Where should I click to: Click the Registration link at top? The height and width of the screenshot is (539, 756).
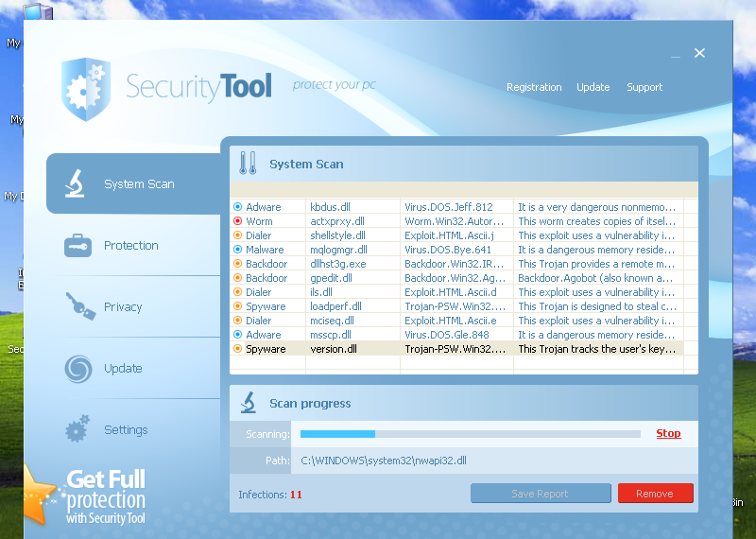tap(534, 87)
